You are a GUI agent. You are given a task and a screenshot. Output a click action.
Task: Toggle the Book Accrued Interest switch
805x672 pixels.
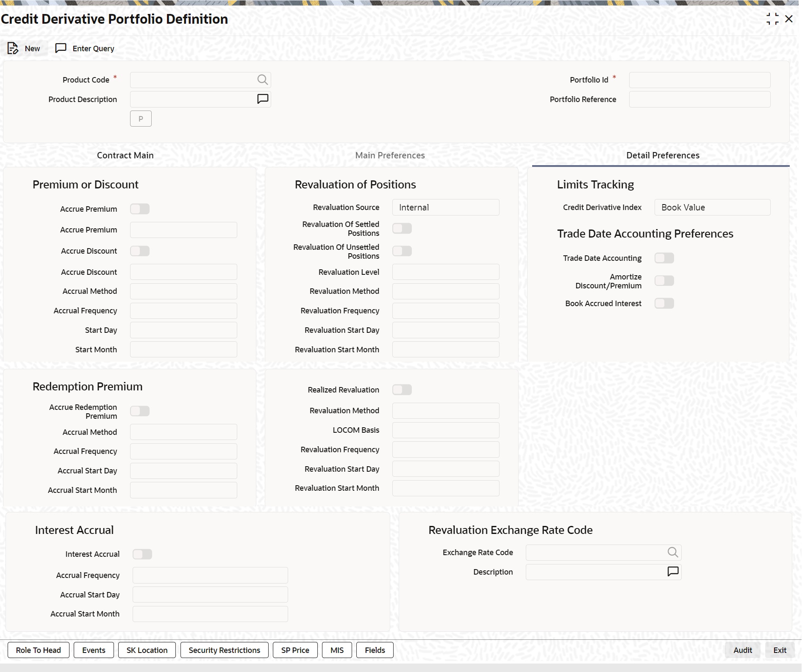coord(664,303)
